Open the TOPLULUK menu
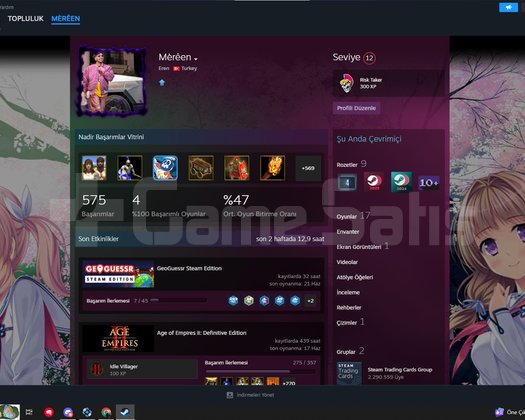Screen dimensions: 525x420 (25, 18)
